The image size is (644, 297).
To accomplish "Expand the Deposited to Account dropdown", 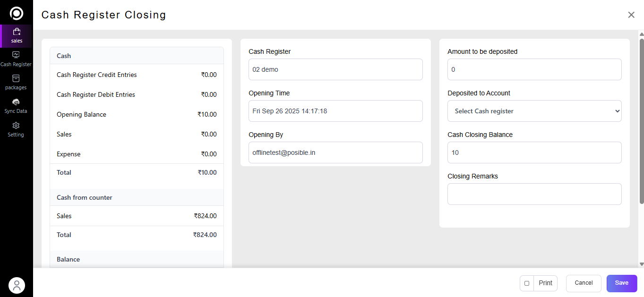I will 534,111.
